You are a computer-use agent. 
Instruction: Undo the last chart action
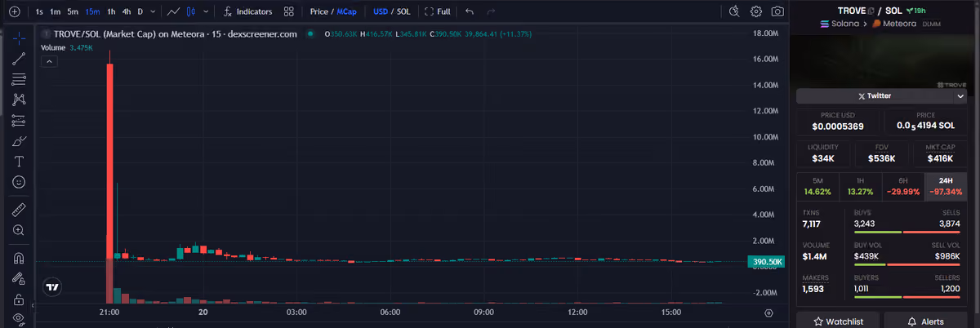469,11
